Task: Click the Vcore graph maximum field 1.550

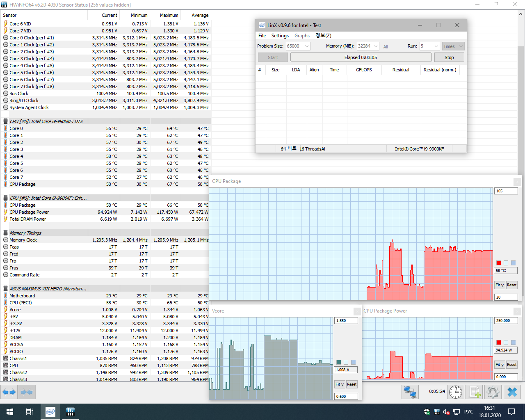Action: pyautogui.click(x=346, y=321)
